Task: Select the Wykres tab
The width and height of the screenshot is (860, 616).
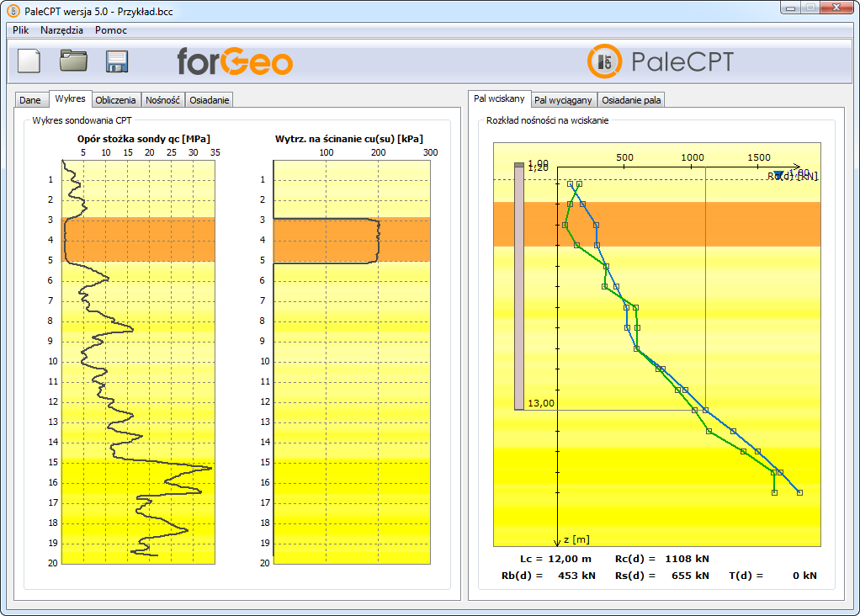Action: (70, 98)
